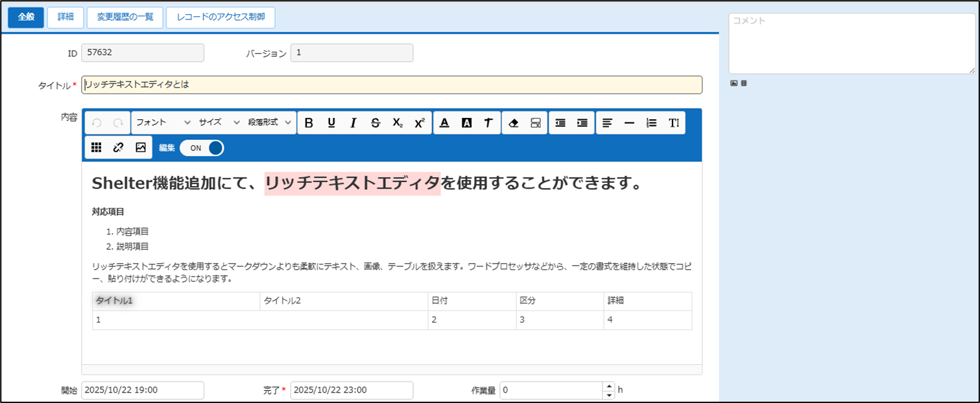Apply strikethrough formatting
The image size is (980, 403).
[376, 123]
